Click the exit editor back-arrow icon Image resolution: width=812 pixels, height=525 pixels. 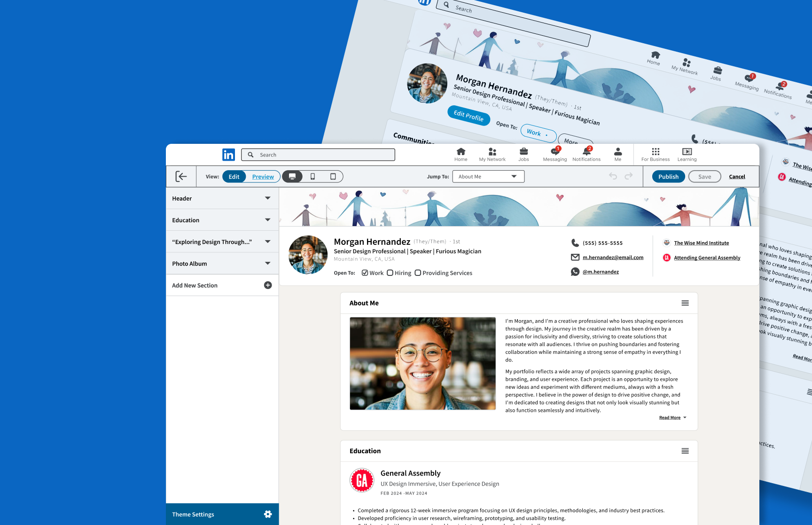[x=181, y=176]
